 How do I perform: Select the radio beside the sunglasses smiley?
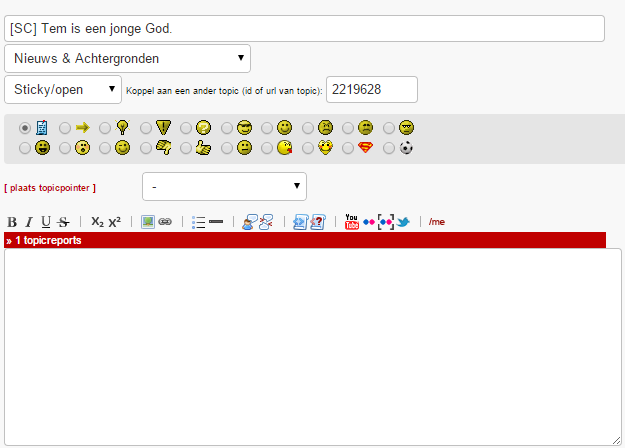(x=227, y=128)
